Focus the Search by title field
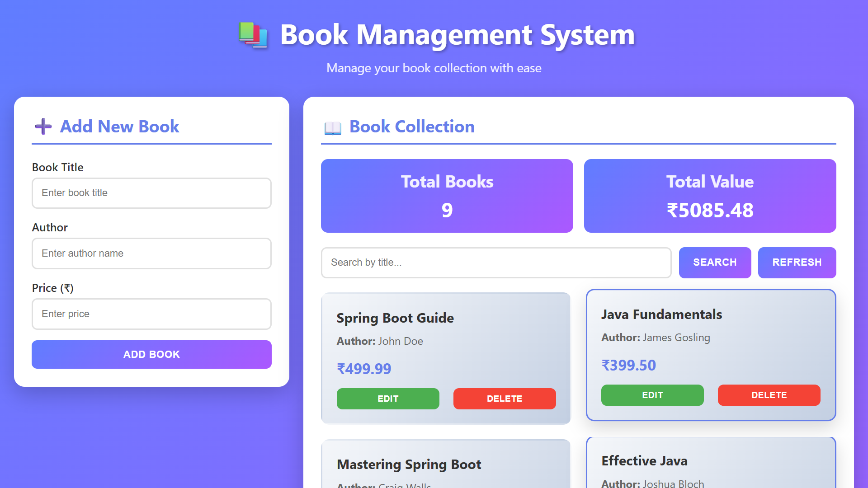868x488 pixels. point(496,263)
